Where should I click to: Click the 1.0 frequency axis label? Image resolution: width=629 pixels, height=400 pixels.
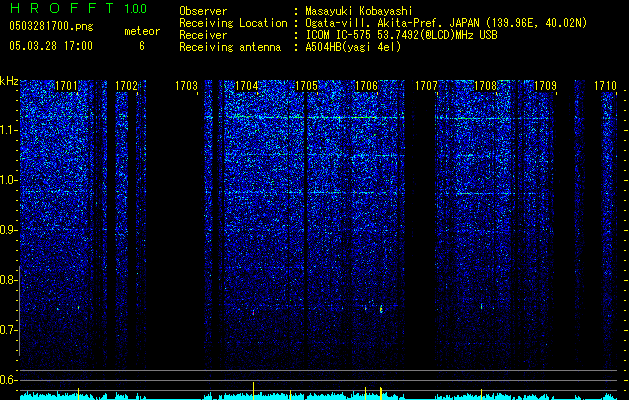click(x=7, y=180)
